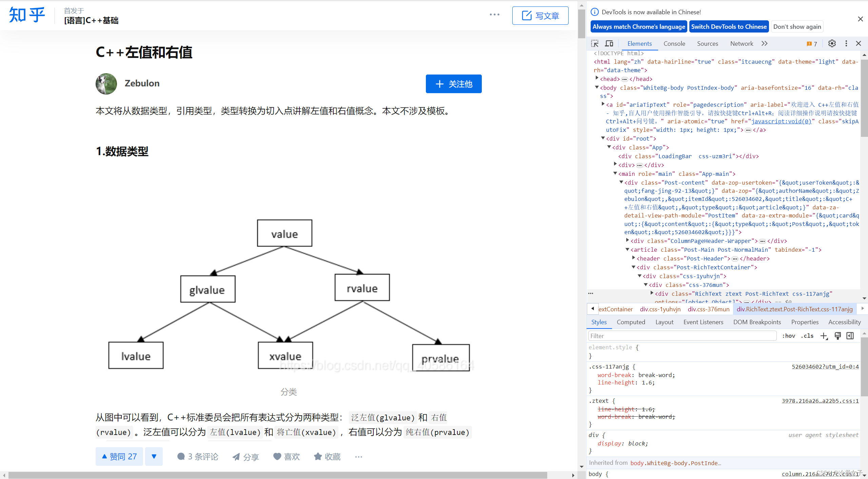The height and width of the screenshot is (479, 868).
Task: Click the Styles filter input field
Action: 682,336
